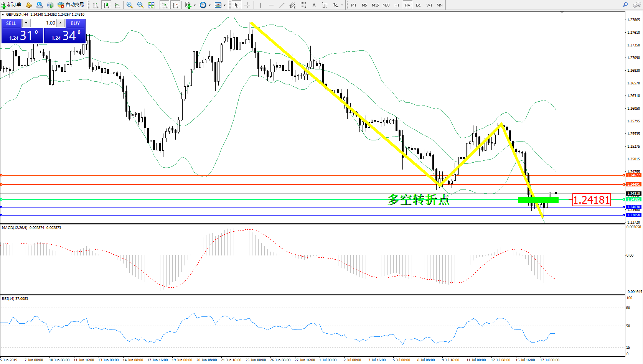Pick the trendline drawing tool
Viewport: 643px width, 364px height.
tap(282, 5)
